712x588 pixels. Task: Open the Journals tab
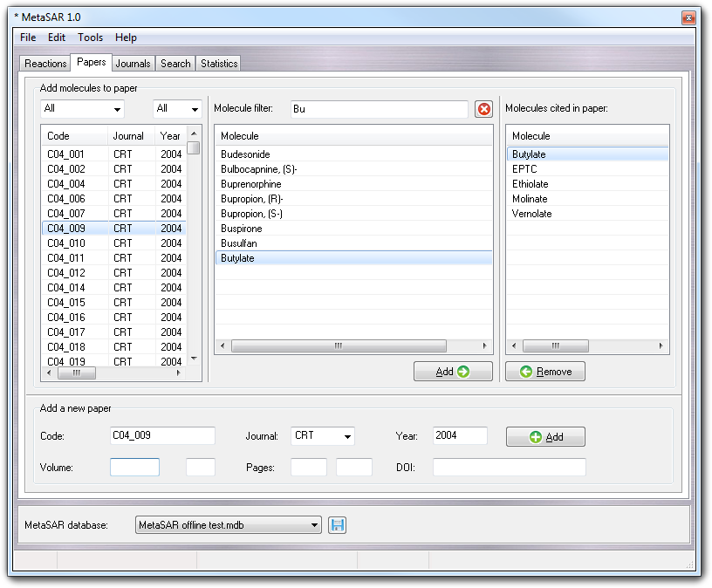[x=133, y=64]
